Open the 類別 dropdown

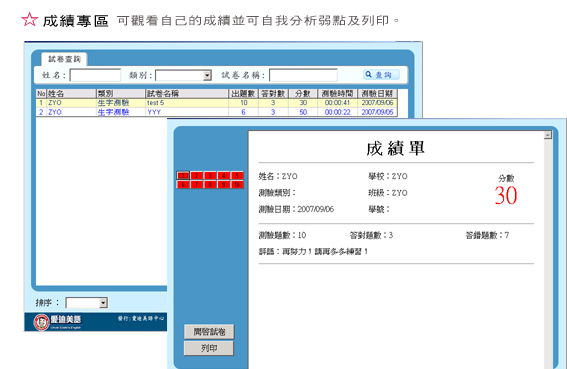point(207,75)
